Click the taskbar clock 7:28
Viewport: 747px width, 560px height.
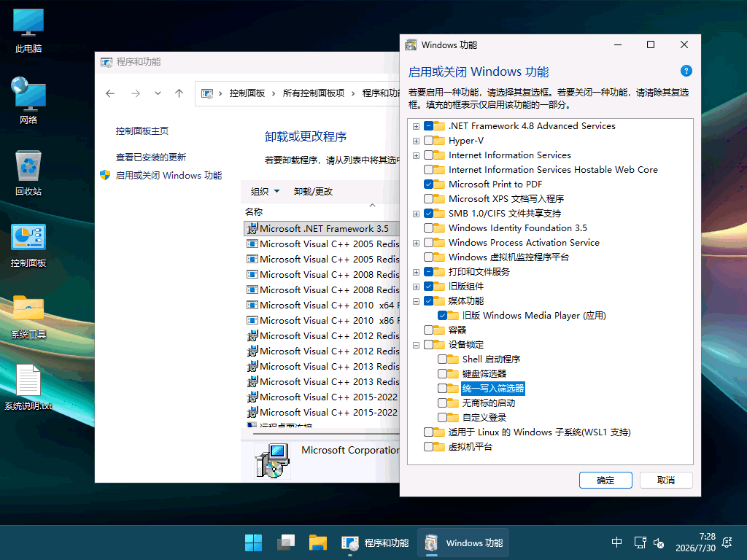(x=695, y=542)
